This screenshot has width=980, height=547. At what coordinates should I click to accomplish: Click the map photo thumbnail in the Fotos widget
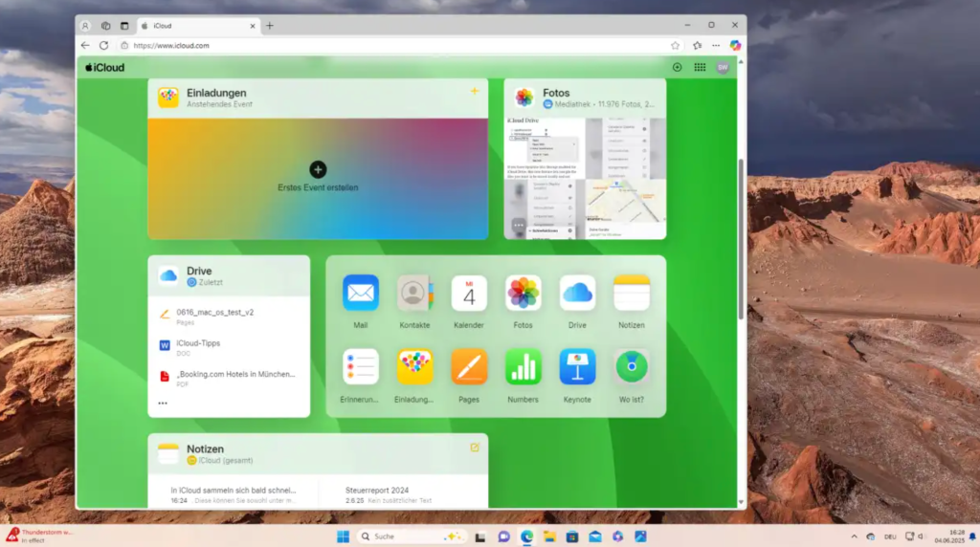click(626, 209)
